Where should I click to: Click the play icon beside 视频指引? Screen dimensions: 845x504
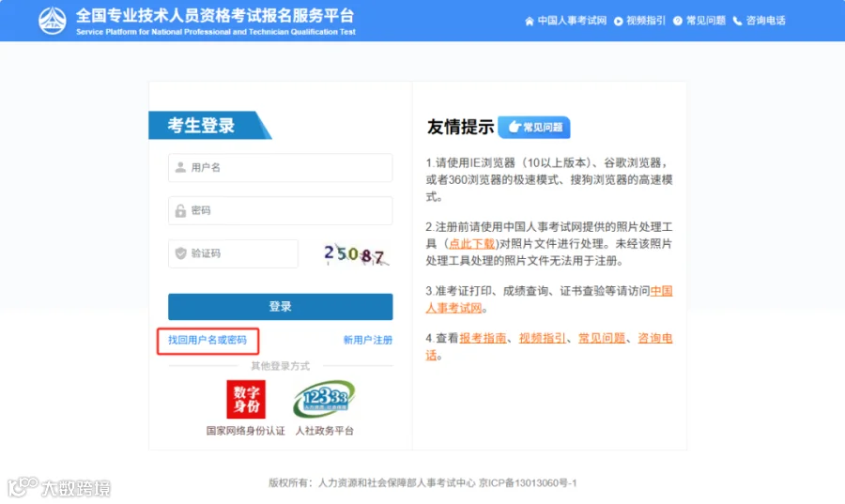tap(618, 21)
